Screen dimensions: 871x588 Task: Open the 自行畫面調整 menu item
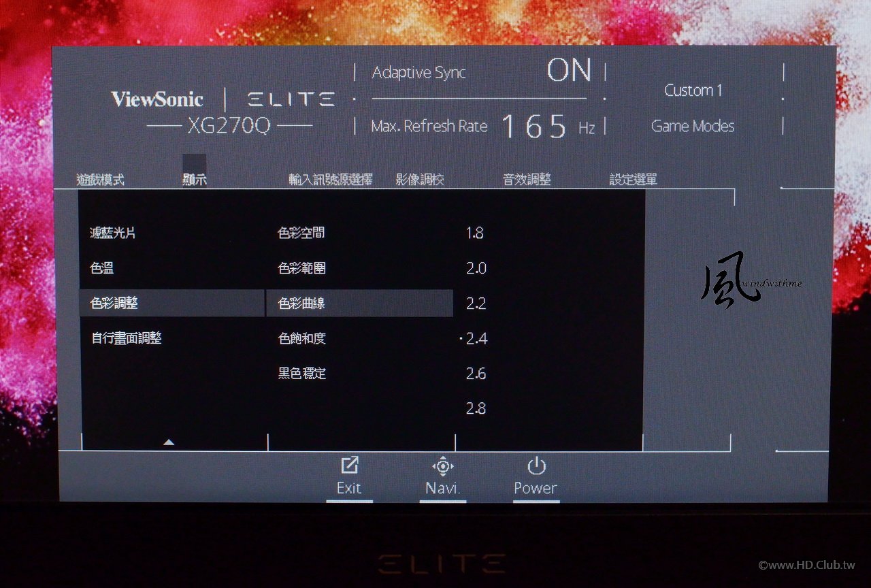click(x=126, y=338)
